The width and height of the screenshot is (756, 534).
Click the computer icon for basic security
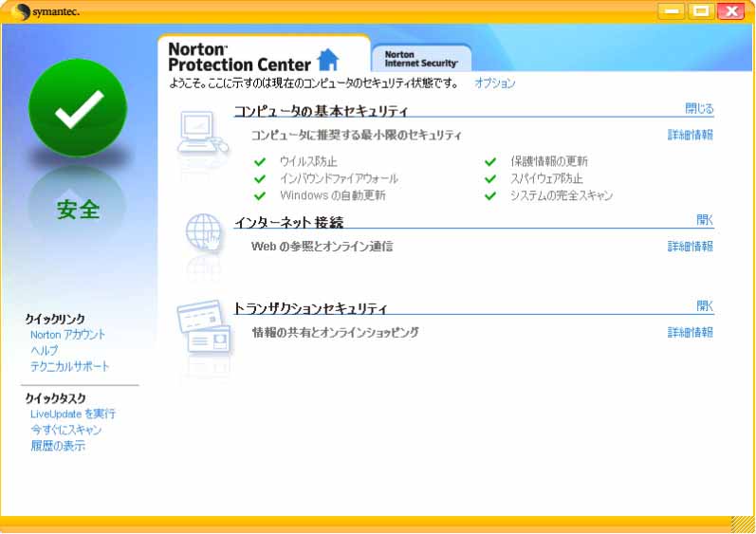click(202, 133)
